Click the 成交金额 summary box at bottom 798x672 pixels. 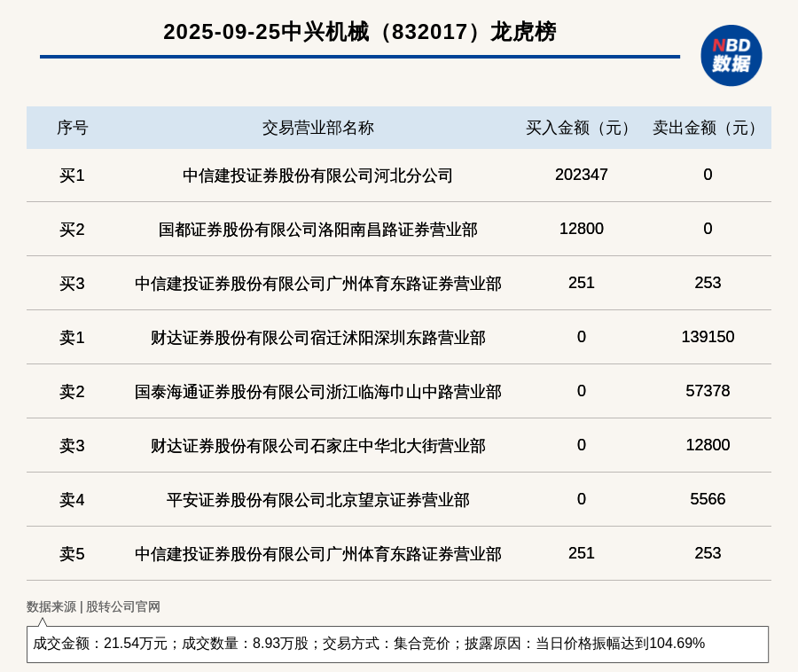tap(397, 644)
